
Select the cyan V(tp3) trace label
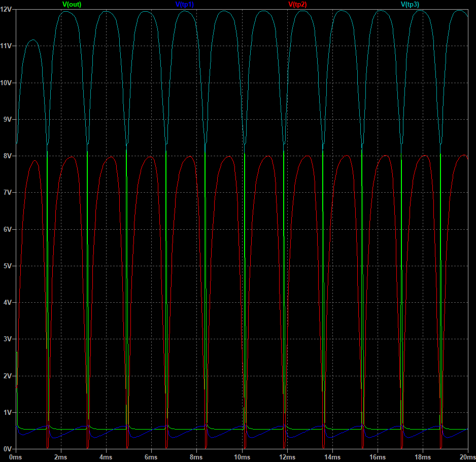tap(410, 5)
